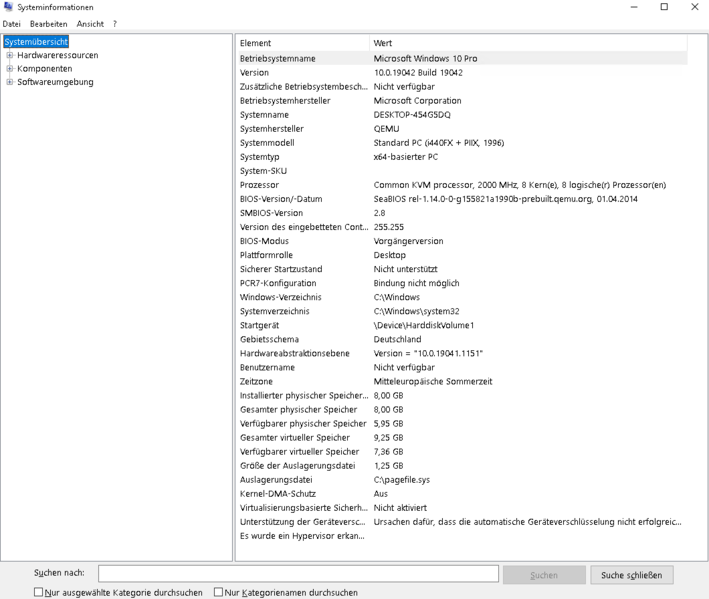The image size is (709, 599).
Task: Click the Element column header
Action: coord(302,43)
